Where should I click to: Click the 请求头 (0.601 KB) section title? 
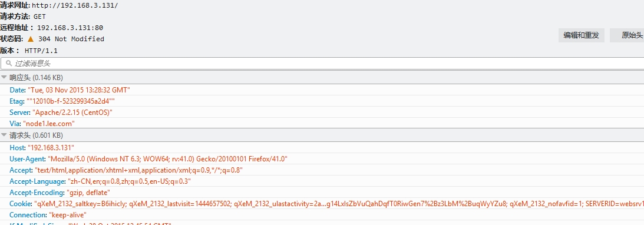pos(36,135)
